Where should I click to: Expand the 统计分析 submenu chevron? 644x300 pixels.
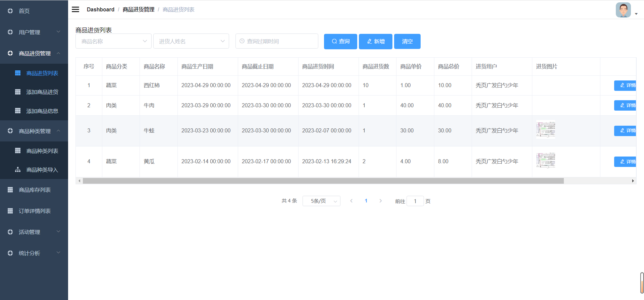tap(58, 253)
